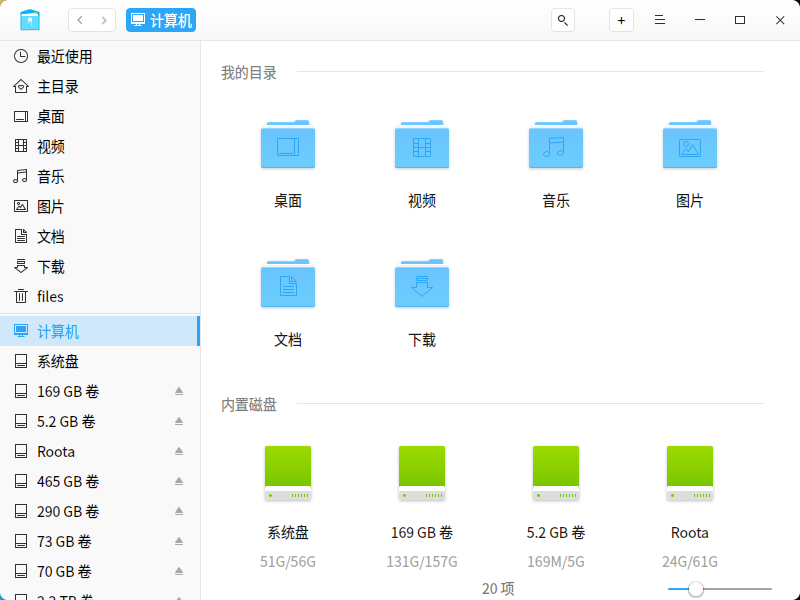Open 下载 from the sidebar
The width and height of the screenshot is (800, 600).
tap(100, 267)
